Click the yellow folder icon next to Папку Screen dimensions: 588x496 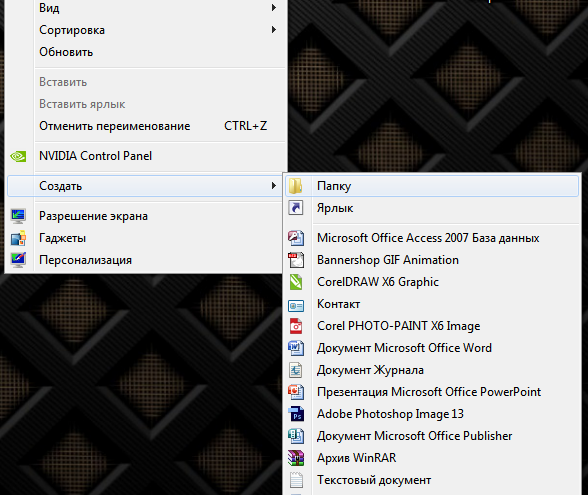click(x=296, y=186)
